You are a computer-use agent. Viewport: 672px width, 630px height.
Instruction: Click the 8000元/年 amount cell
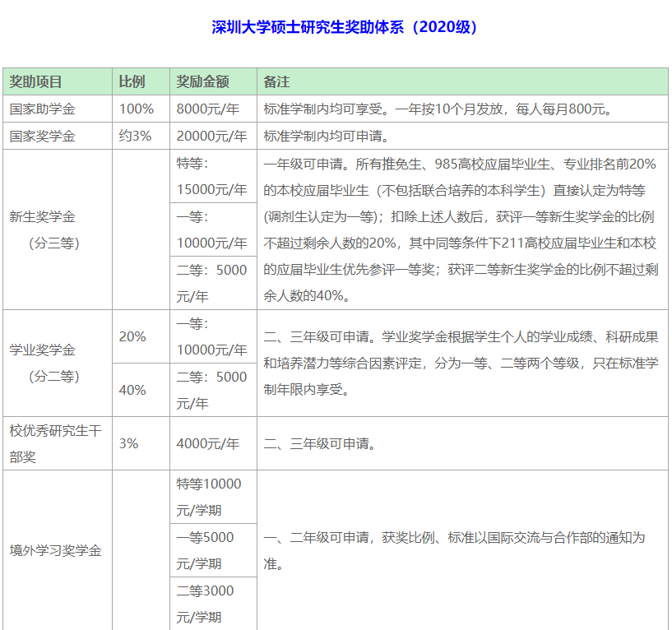click(x=213, y=109)
